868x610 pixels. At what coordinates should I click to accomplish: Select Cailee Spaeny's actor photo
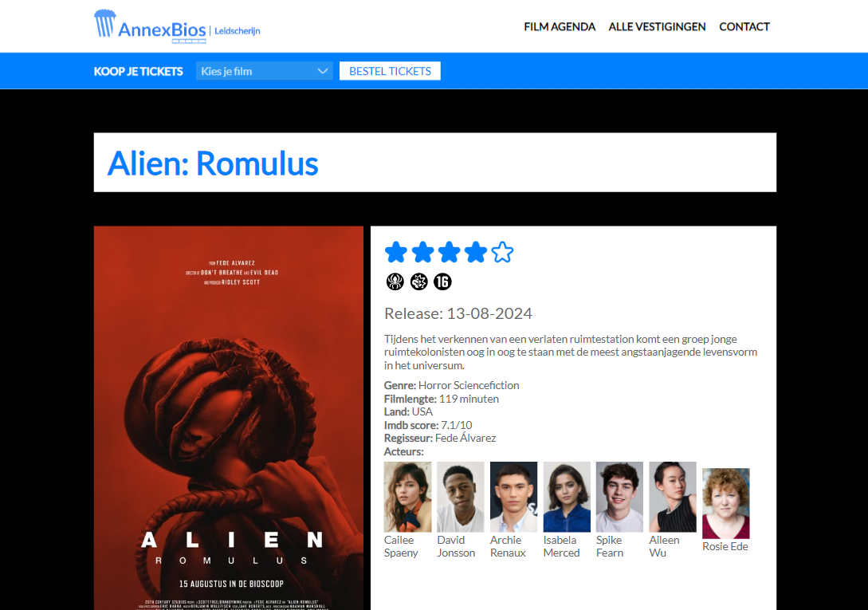[407, 497]
